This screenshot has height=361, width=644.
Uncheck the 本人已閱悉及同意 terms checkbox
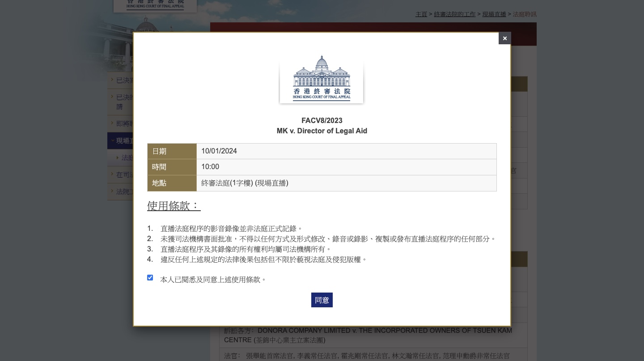[150, 278]
